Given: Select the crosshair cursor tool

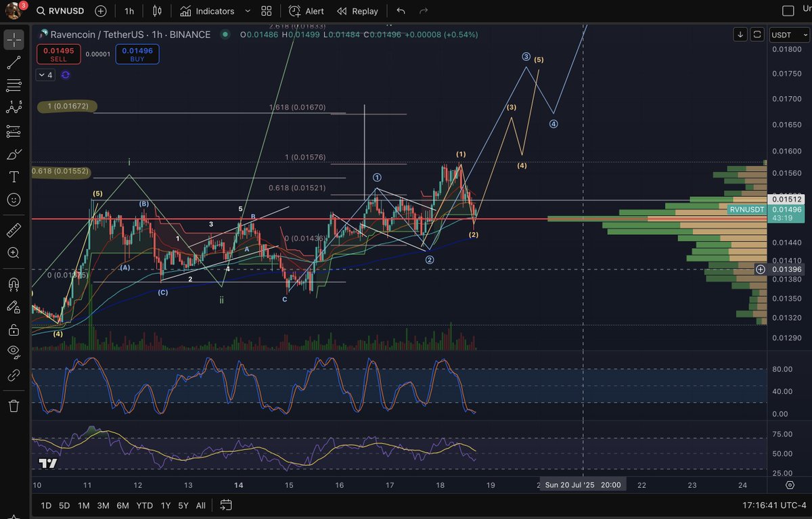Looking at the screenshot, I should click(14, 40).
